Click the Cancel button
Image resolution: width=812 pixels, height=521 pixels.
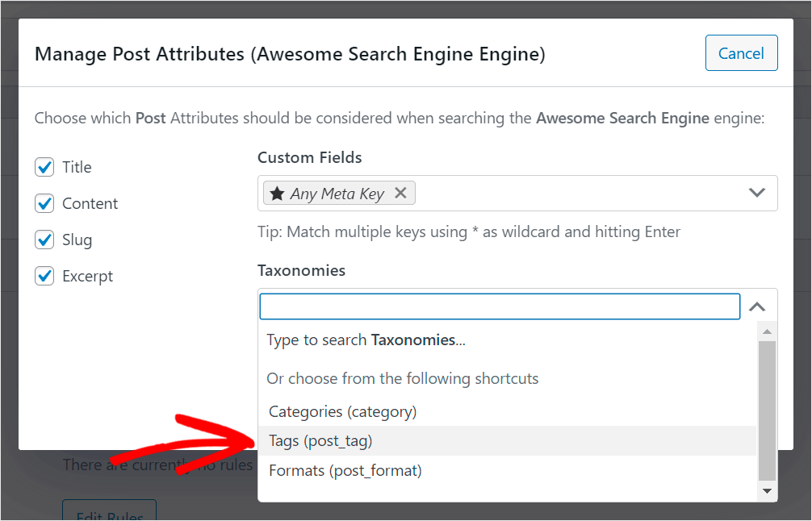pos(741,52)
